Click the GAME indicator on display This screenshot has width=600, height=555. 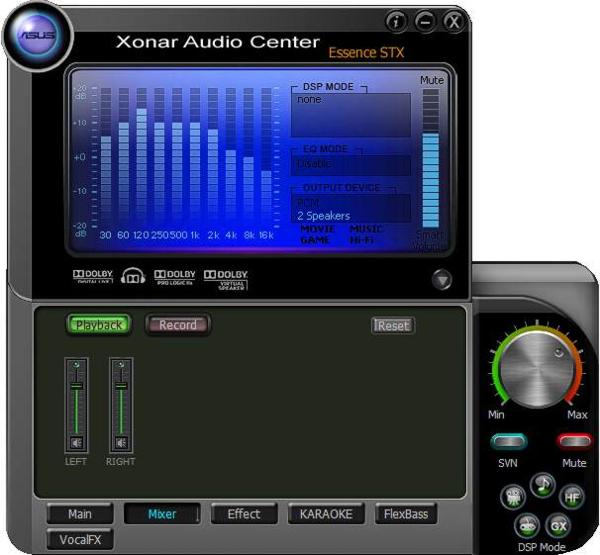pyautogui.click(x=315, y=240)
